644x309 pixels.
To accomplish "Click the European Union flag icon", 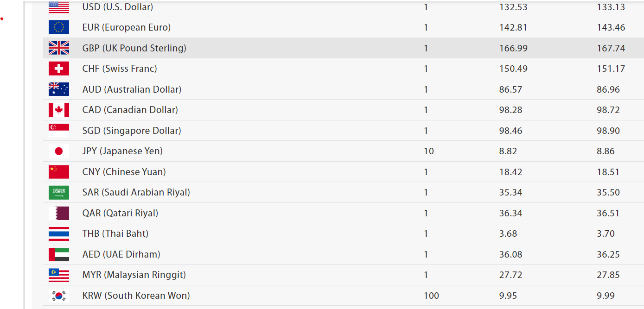I will [x=59, y=27].
